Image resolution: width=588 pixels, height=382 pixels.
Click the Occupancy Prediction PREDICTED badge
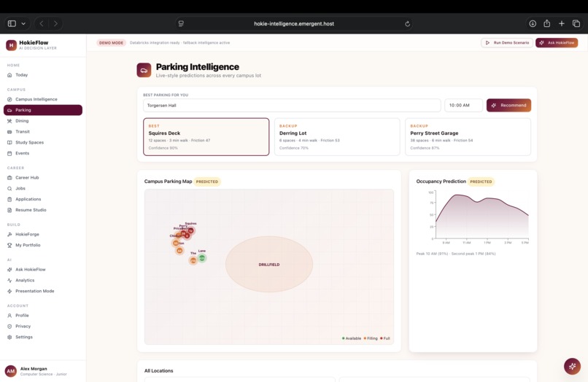pos(481,182)
